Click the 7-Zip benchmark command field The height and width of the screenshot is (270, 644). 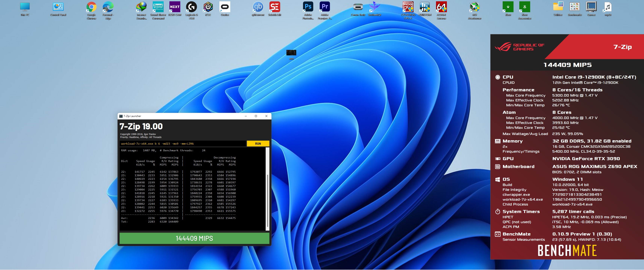point(183,143)
